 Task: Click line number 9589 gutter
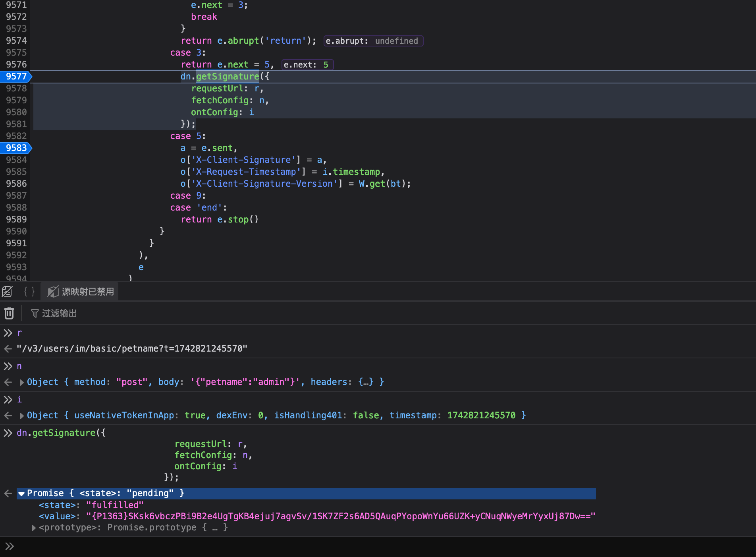(16, 219)
